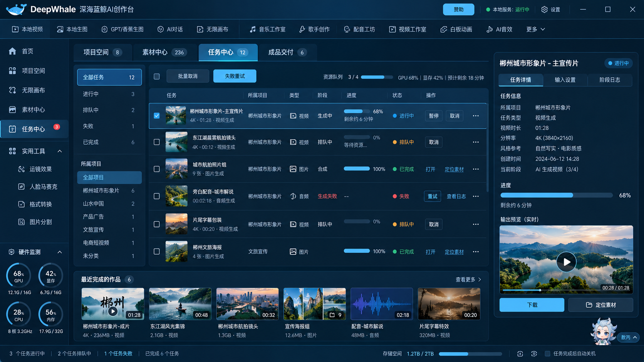Open the 音乐工作室 tool
This screenshot has width=644, height=362.
(267, 29)
